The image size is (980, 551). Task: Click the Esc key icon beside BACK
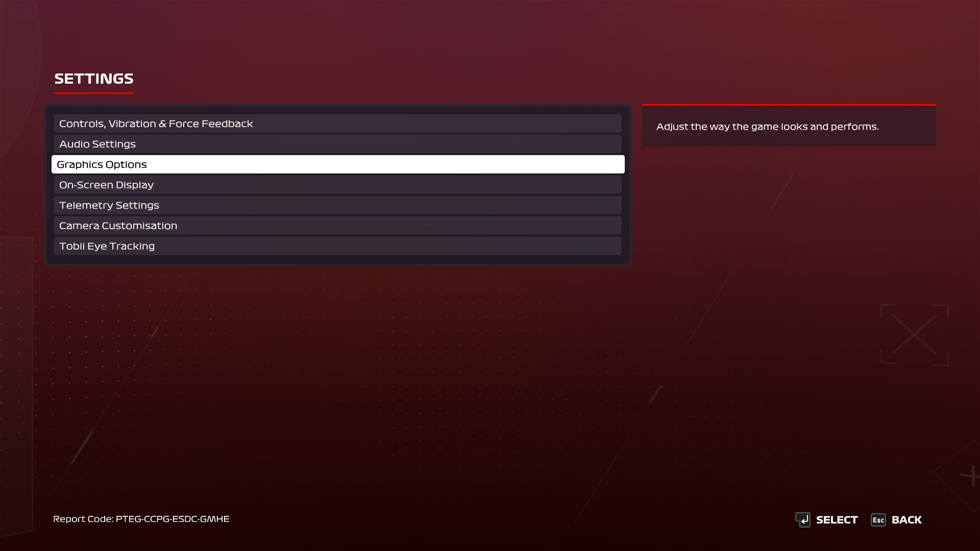coord(878,520)
